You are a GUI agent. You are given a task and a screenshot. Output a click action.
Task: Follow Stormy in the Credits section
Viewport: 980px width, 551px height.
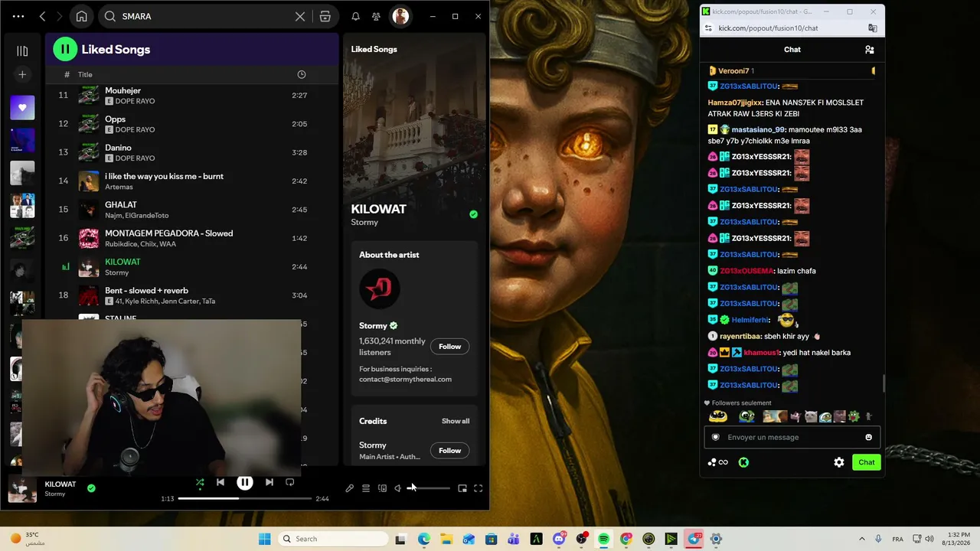pyautogui.click(x=449, y=451)
